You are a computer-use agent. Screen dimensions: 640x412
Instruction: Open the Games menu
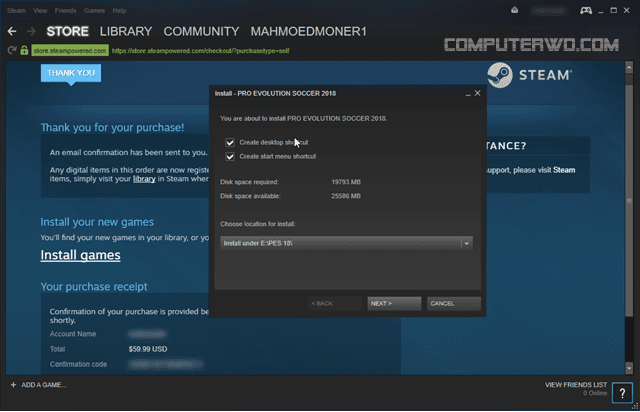pos(94,11)
